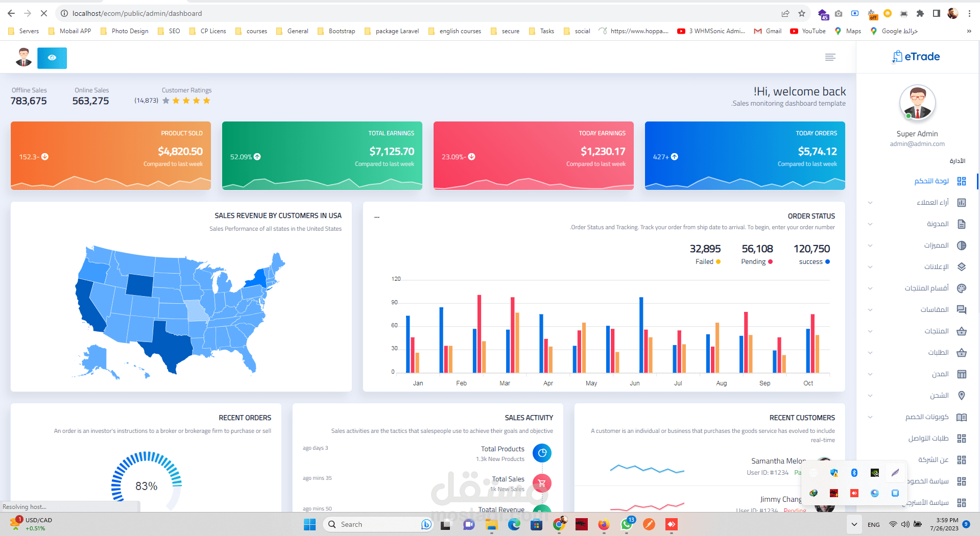Open الطلبات sidebar menu item
The height and width of the screenshot is (536, 980).
click(939, 353)
